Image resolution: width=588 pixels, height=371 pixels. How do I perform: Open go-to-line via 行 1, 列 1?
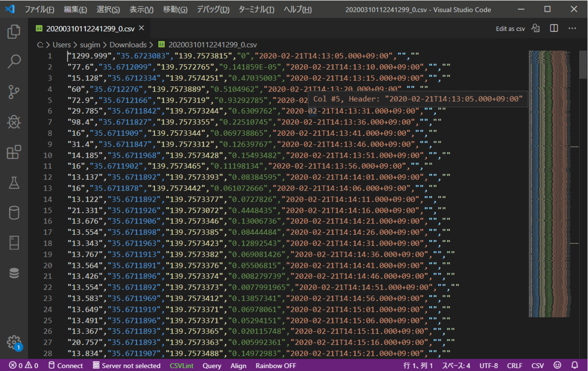click(418, 366)
